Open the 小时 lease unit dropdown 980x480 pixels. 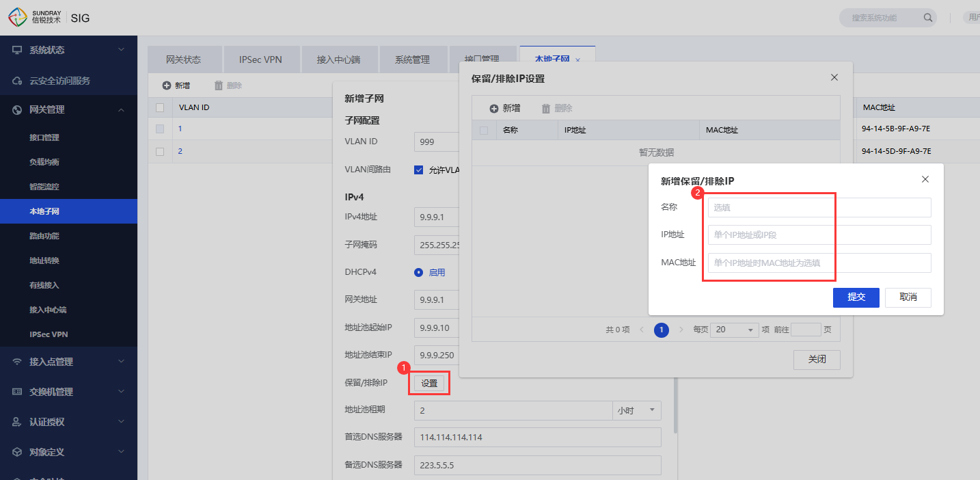[637, 410]
